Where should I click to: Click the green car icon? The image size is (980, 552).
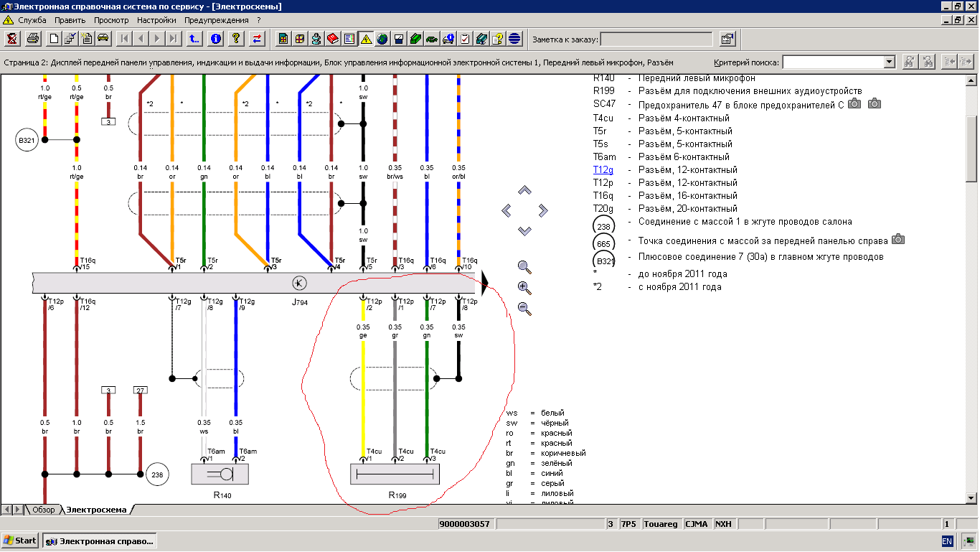pyautogui.click(x=432, y=38)
